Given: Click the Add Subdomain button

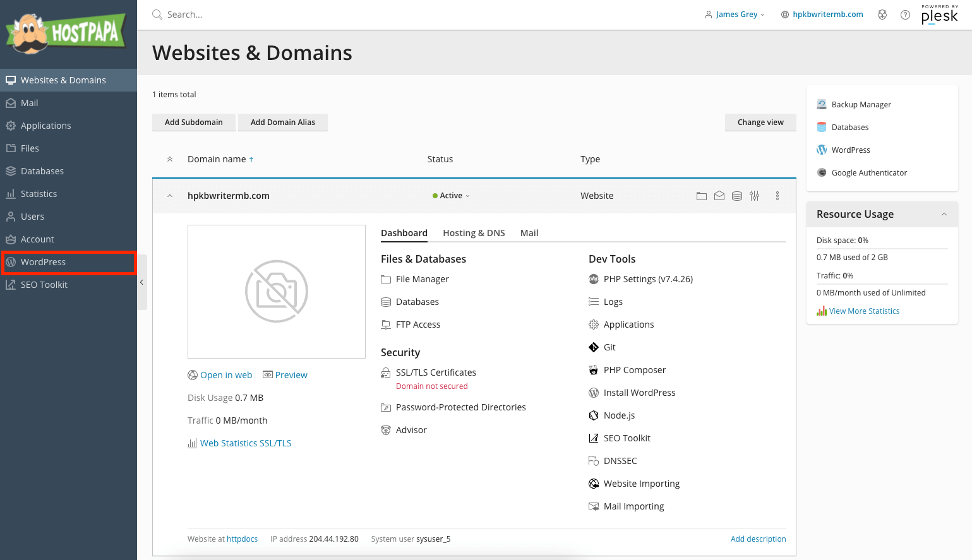Looking at the screenshot, I should coord(194,122).
